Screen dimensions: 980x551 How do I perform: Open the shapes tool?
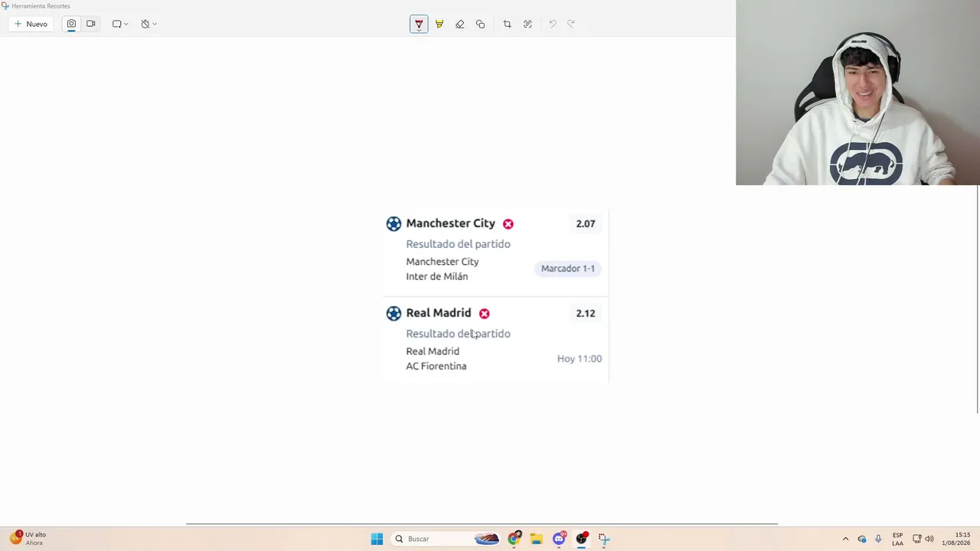pyautogui.click(x=480, y=24)
